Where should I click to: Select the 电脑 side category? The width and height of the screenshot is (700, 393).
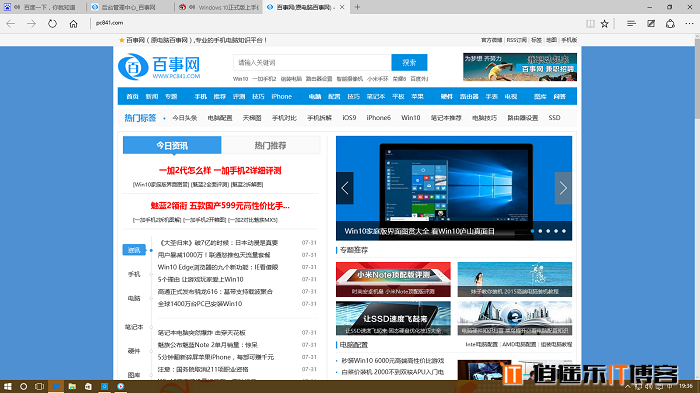click(x=134, y=298)
